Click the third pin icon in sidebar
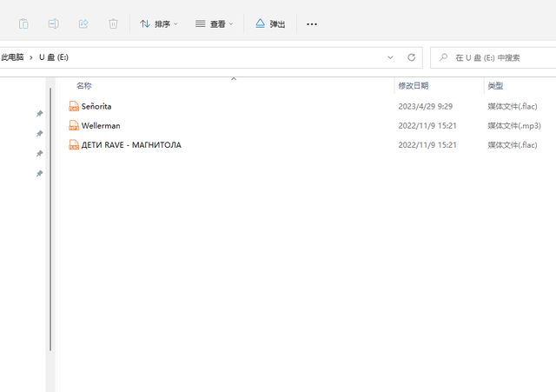556x392 pixels. click(x=40, y=153)
